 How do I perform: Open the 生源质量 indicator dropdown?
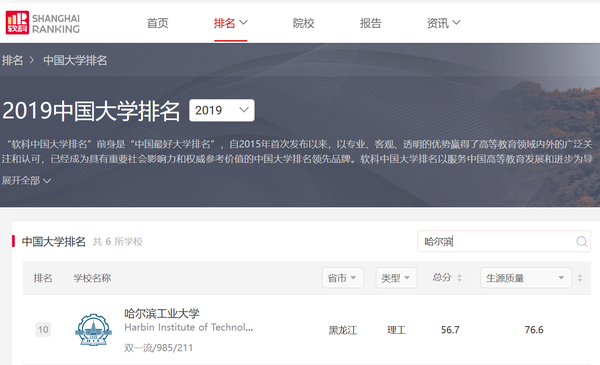coord(526,278)
